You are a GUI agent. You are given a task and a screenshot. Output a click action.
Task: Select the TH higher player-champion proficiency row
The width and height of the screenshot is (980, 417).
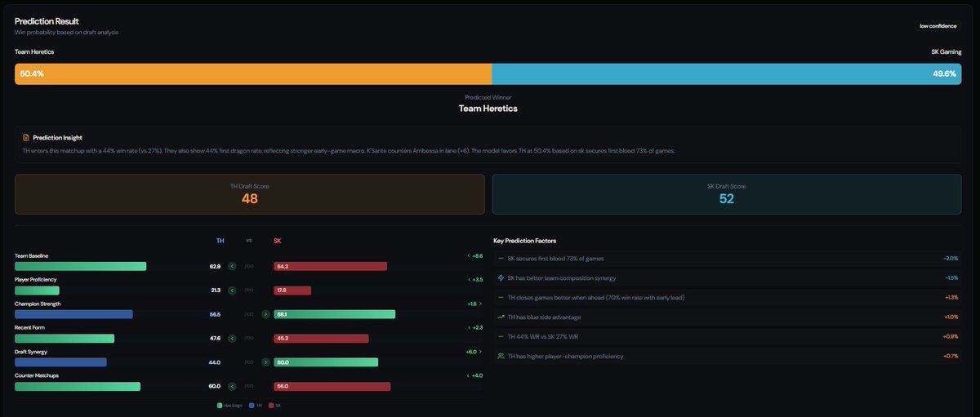click(x=727, y=357)
